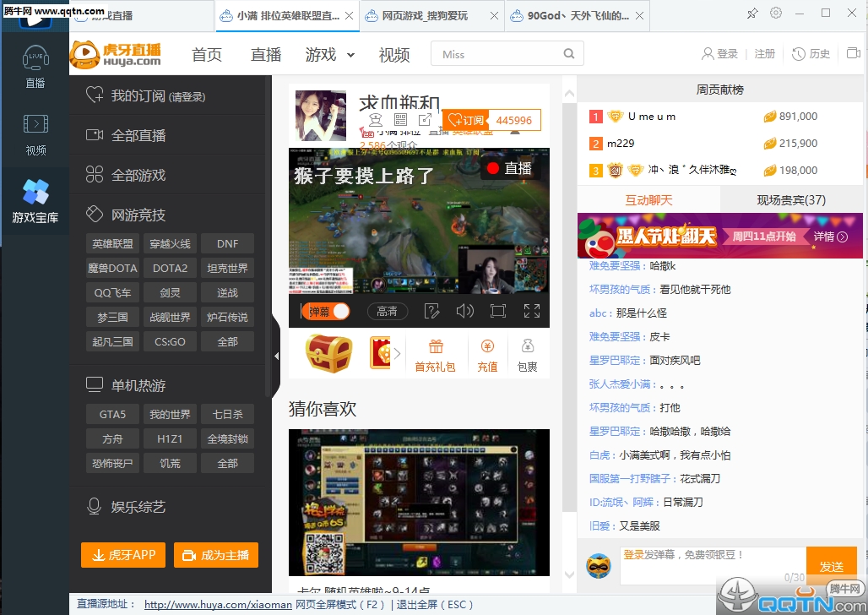Open the 直播 nav menu item
The height and width of the screenshot is (615, 868).
tap(266, 54)
